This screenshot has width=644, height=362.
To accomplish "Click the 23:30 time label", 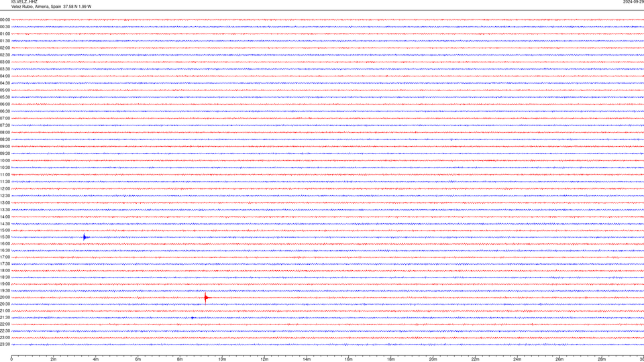I will pos(5,345).
